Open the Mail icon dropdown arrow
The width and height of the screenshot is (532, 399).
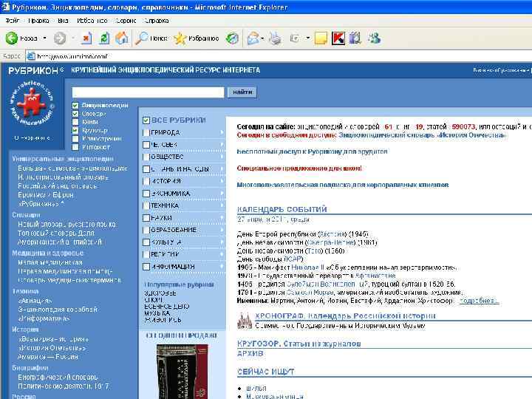coord(262,38)
